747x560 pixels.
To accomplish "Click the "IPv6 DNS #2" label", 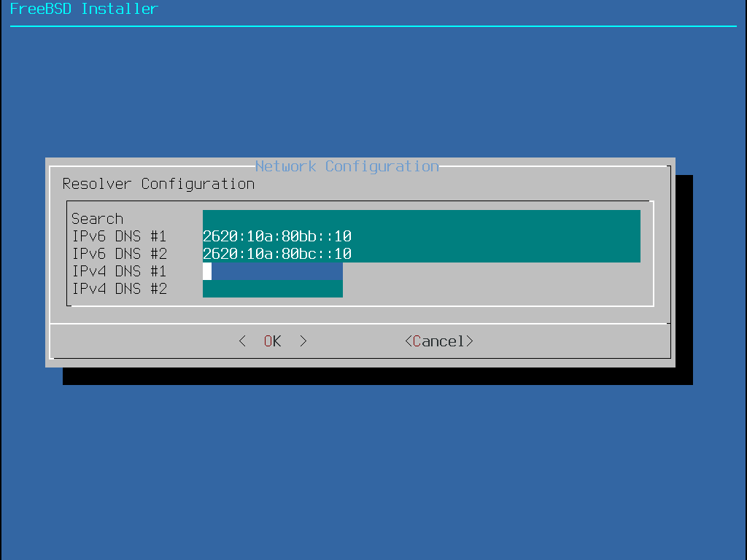I will [119, 254].
